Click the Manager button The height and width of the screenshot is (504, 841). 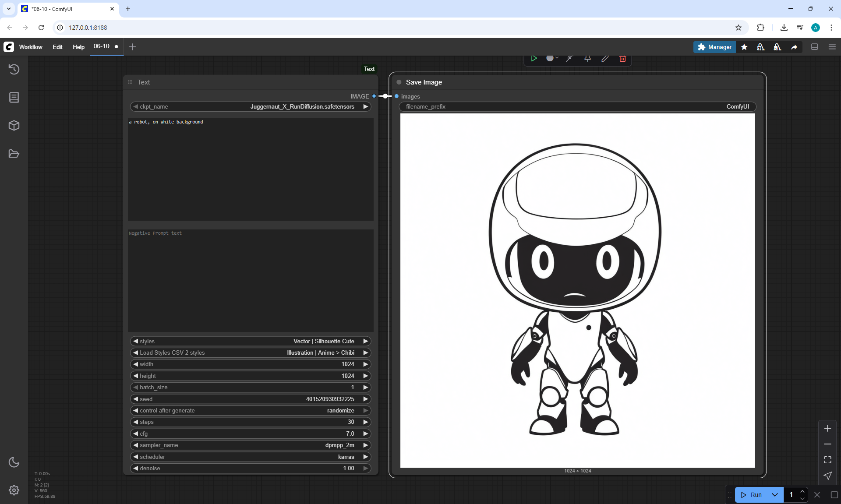pyautogui.click(x=714, y=47)
